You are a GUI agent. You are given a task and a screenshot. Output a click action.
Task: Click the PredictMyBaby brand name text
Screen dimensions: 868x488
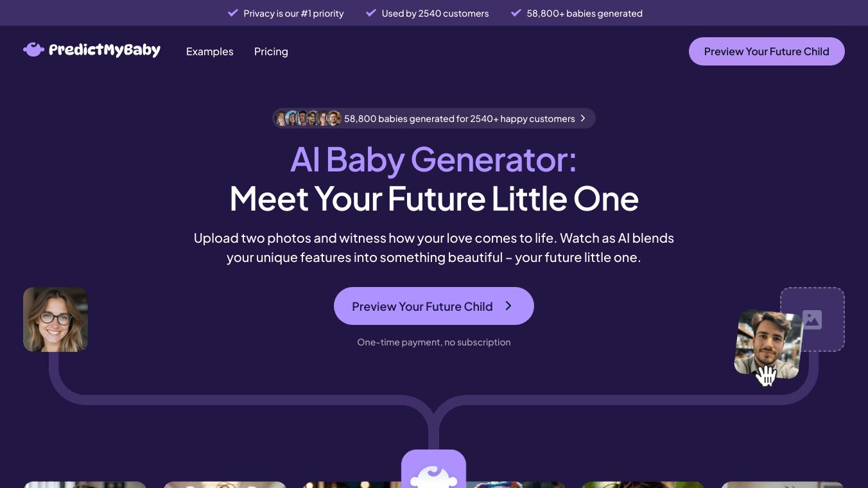click(x=105, y=49)
